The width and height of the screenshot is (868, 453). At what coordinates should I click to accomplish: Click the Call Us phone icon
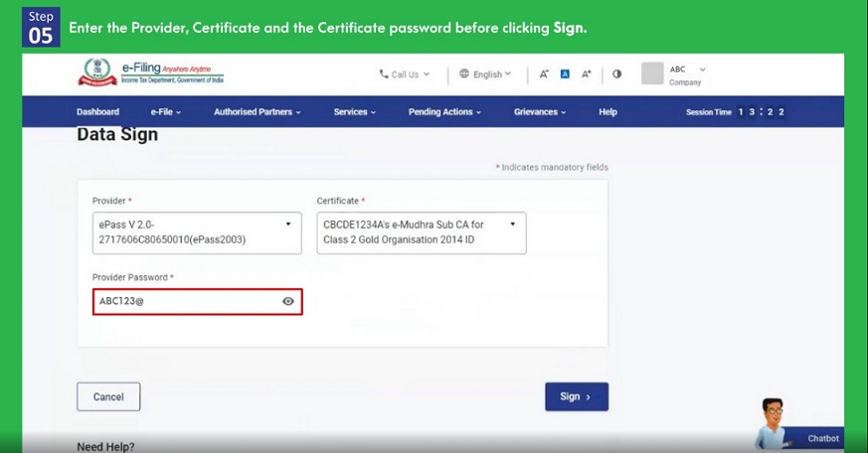tap(384, 74)
